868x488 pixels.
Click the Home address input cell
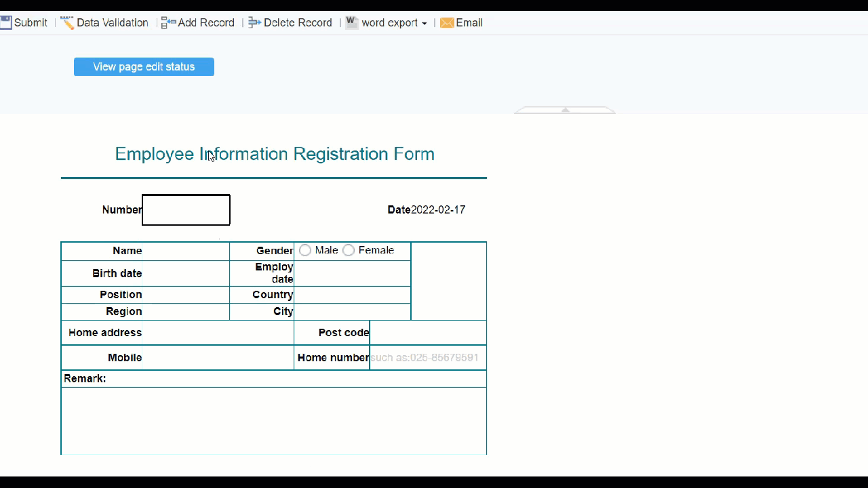click(x=218, y=333)
